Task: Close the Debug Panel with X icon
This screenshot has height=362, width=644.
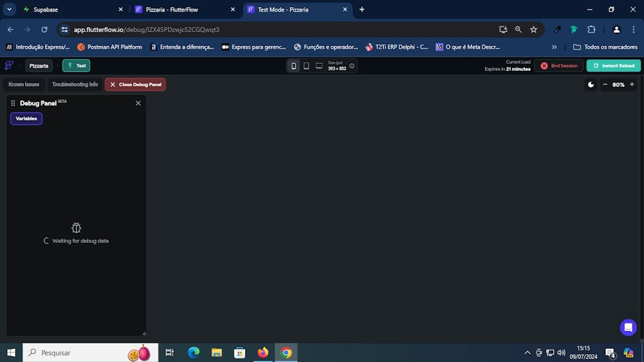Action: (x=138, y=103)
